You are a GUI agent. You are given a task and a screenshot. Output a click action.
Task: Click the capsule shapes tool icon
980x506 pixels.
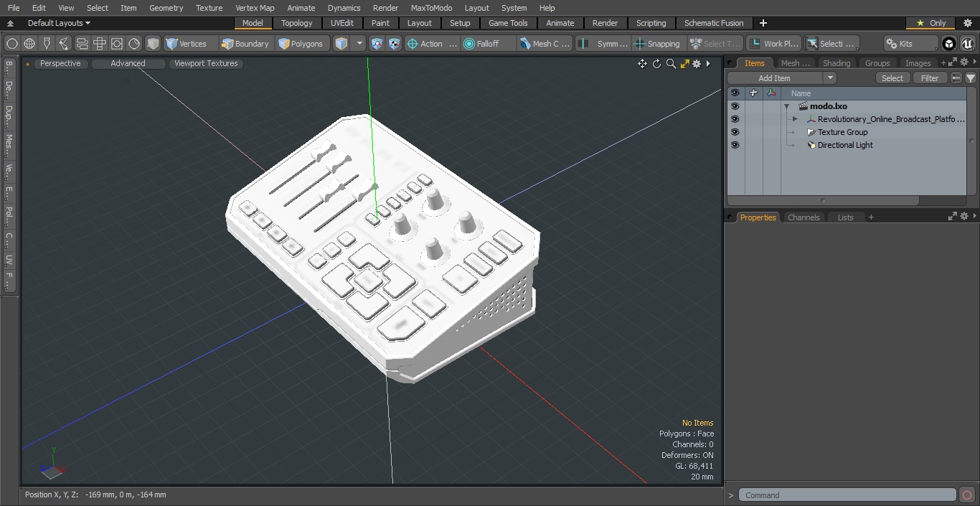pos(82,44)
